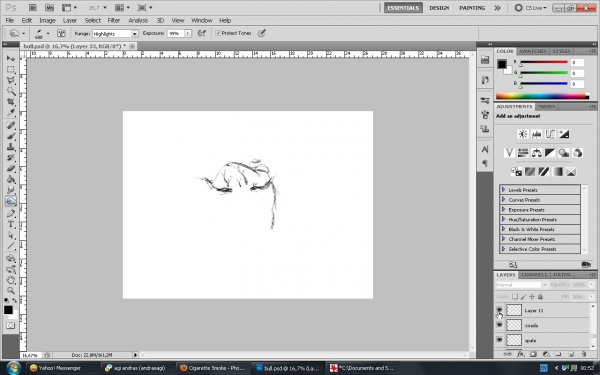
Task: Switch to the Masks tab
Action: coord(546,106)
